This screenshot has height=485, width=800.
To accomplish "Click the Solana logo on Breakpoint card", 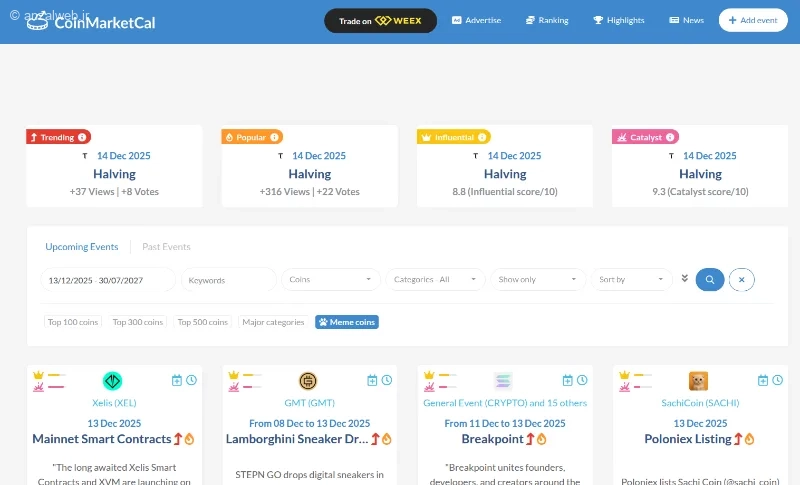I will [503, 381].
